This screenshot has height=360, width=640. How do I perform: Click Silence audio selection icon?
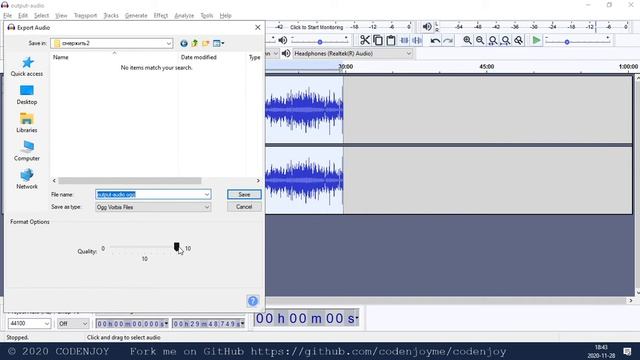pyautogui.click(x=417, y=40)
